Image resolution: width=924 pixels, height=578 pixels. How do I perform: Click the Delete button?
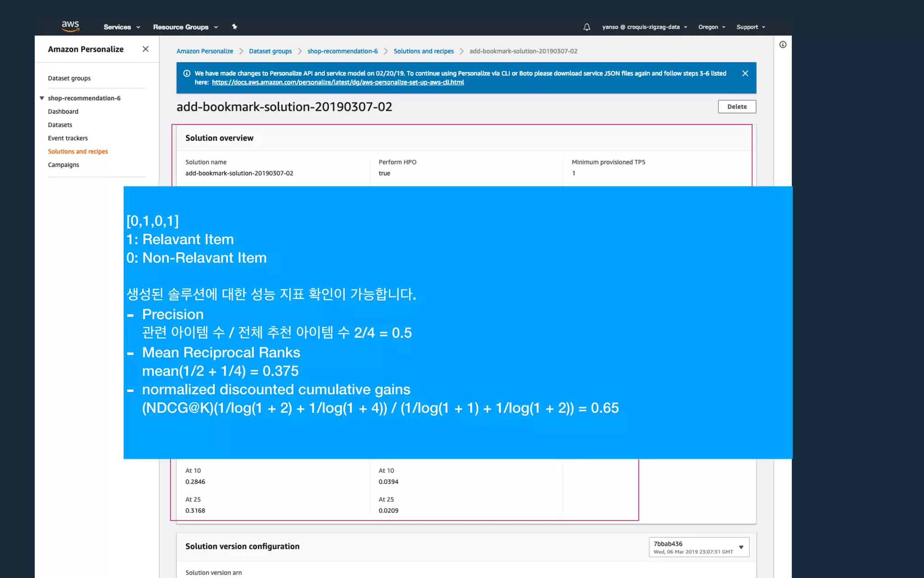737,107
